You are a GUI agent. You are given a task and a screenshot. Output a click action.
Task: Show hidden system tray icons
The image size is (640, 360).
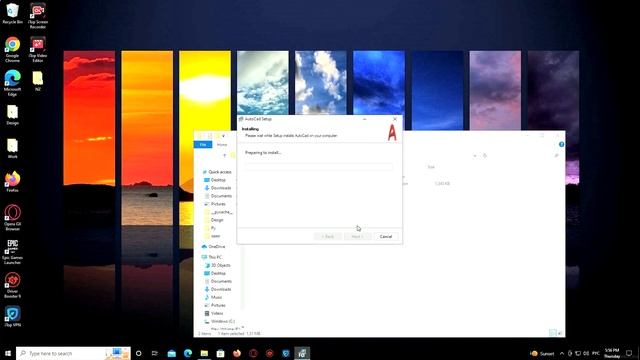coord(562,353)
